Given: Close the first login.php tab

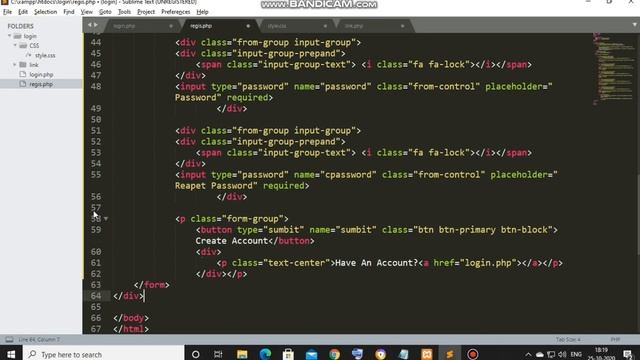Looking at the screenshot, I should [171, 26].
